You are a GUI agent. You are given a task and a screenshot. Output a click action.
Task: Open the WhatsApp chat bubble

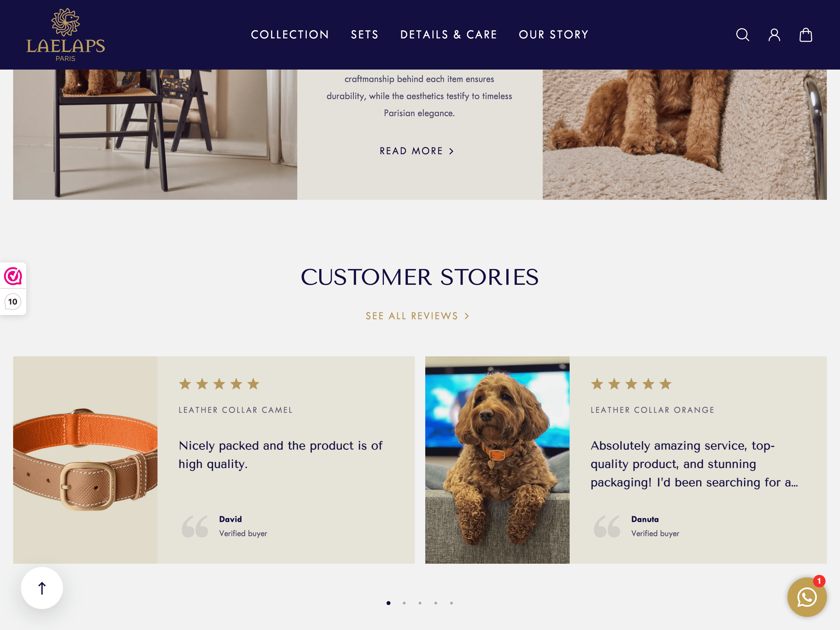(x=807, y=597)
